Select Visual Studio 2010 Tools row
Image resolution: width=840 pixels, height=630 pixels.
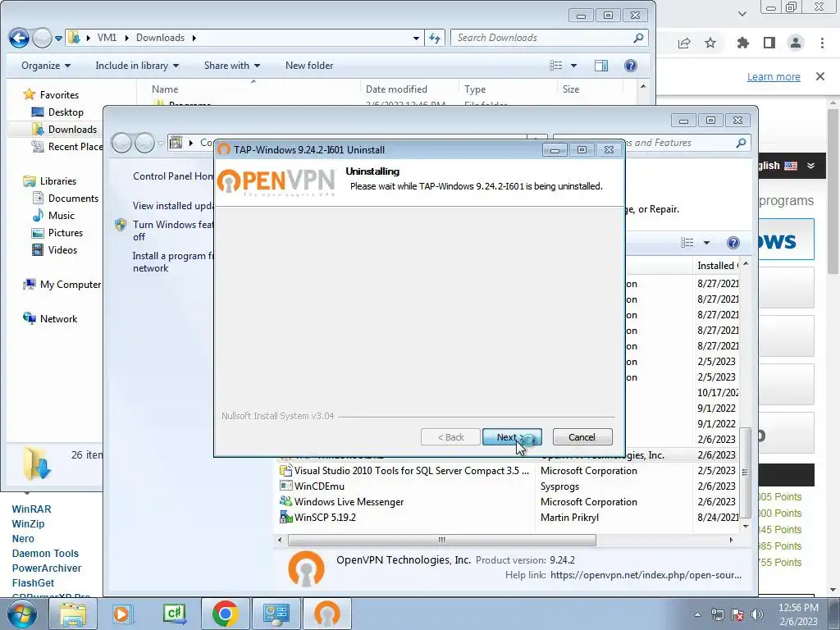pos(506,470)
